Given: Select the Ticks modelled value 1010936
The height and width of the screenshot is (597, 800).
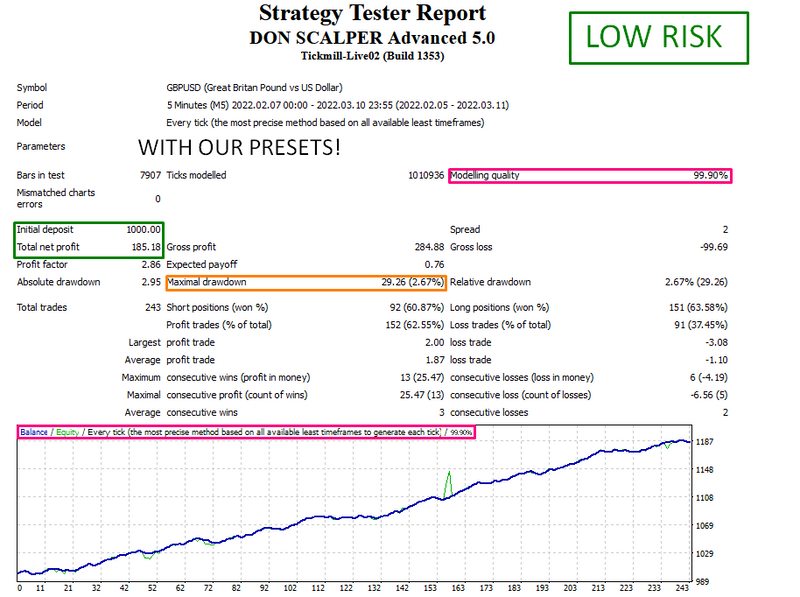Looking at the screenshot, I should tap(426, 176).
